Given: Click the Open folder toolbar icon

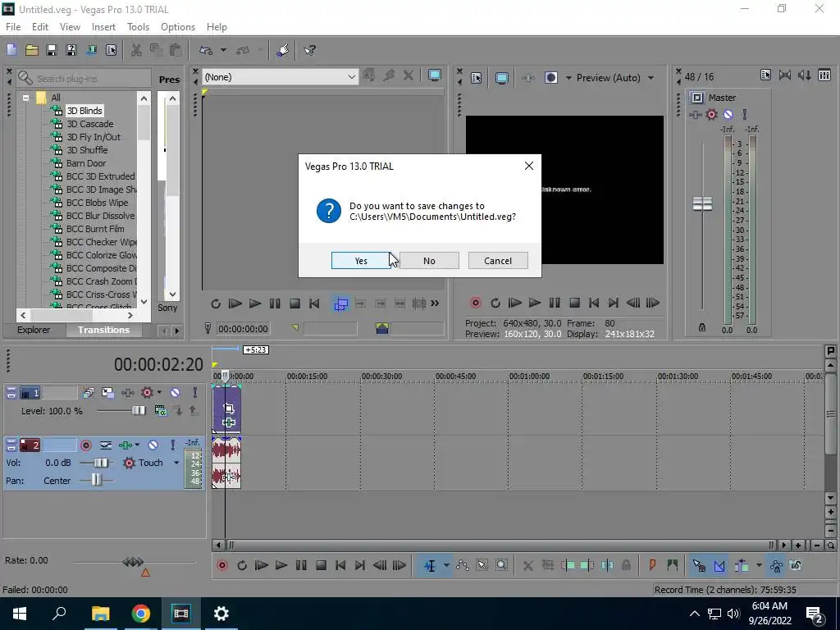Looking at the screenshot, I should pyautogui.click(x=32, y=50).
